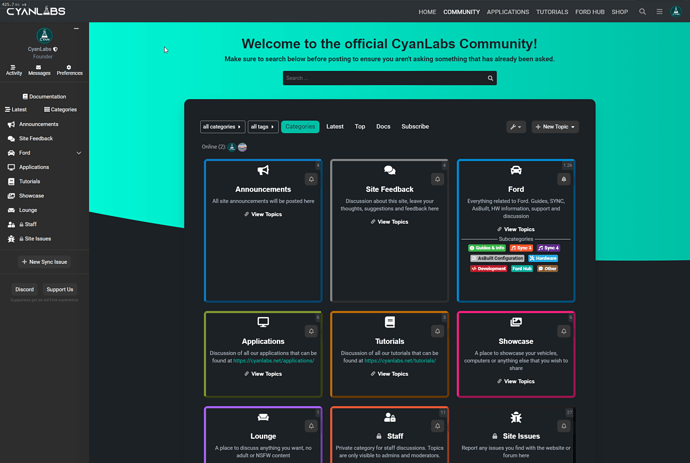This screenshot has width=690, height=463.
Task: Open Preferences in the sidebar profile
Action: [x=70, y=70]
